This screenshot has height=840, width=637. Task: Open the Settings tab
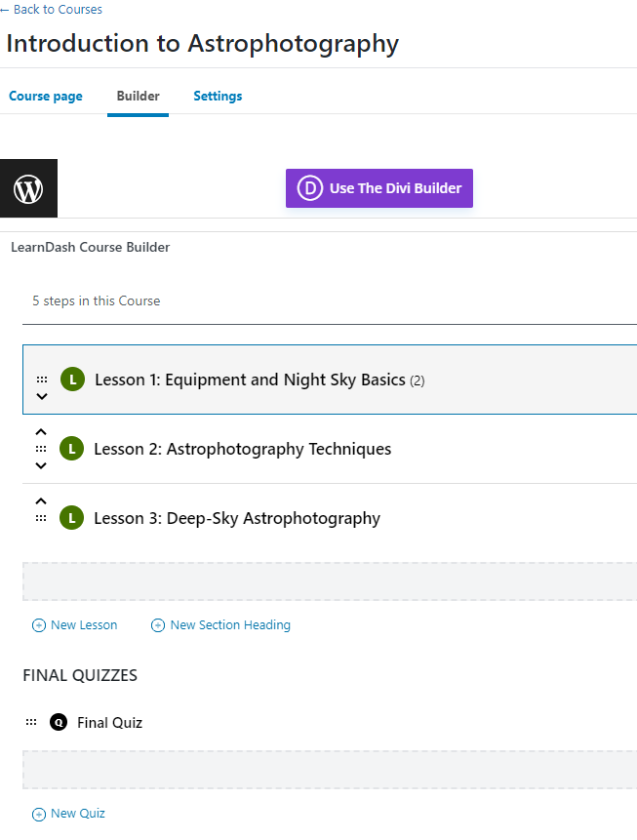[218, 96]
